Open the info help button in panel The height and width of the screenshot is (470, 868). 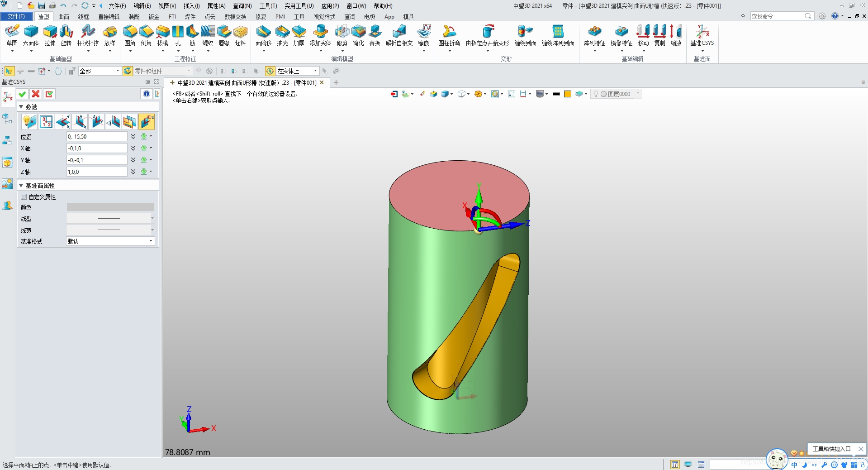(146, 94)
